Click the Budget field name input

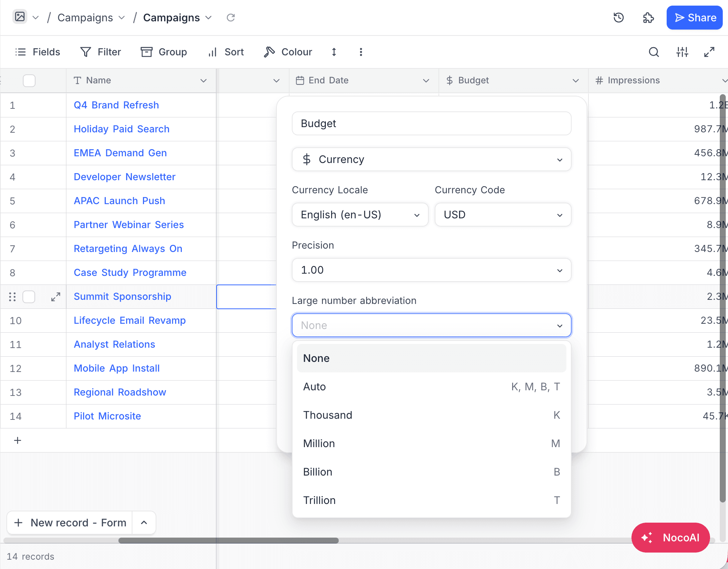pos(431,123)
